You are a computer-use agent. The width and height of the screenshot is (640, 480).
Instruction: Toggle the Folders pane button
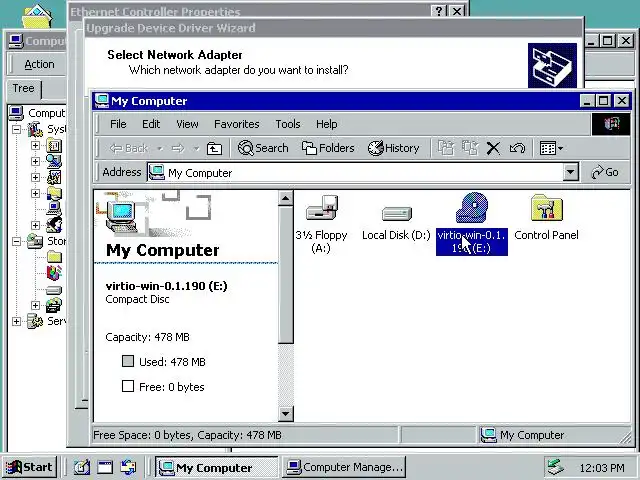328,148
